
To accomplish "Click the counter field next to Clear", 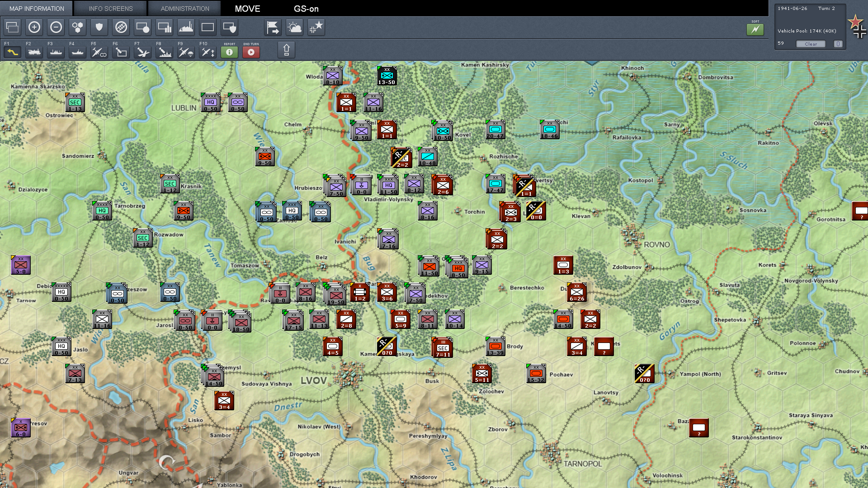I will point(838,44).
